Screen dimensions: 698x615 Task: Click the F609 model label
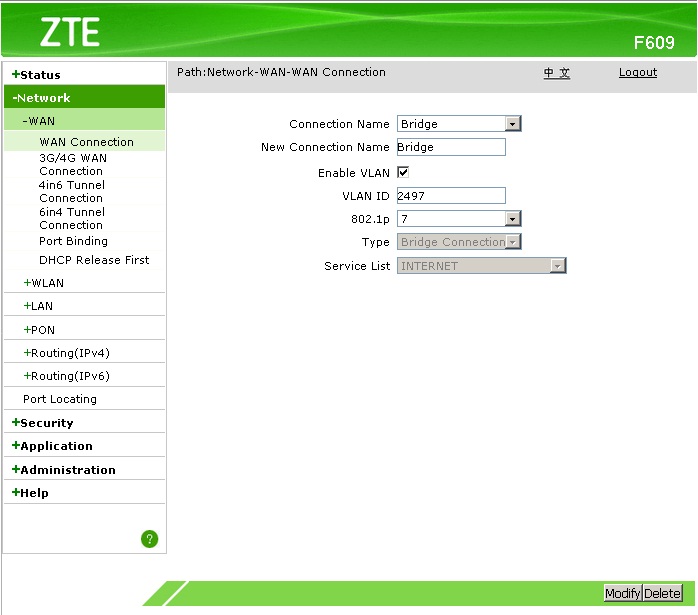pos(654,43)
